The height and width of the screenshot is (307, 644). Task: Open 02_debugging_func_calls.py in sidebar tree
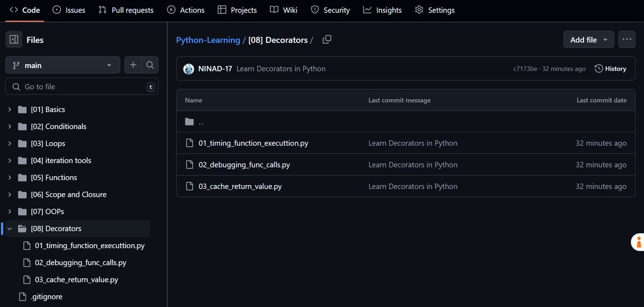[x=80, y=263]
